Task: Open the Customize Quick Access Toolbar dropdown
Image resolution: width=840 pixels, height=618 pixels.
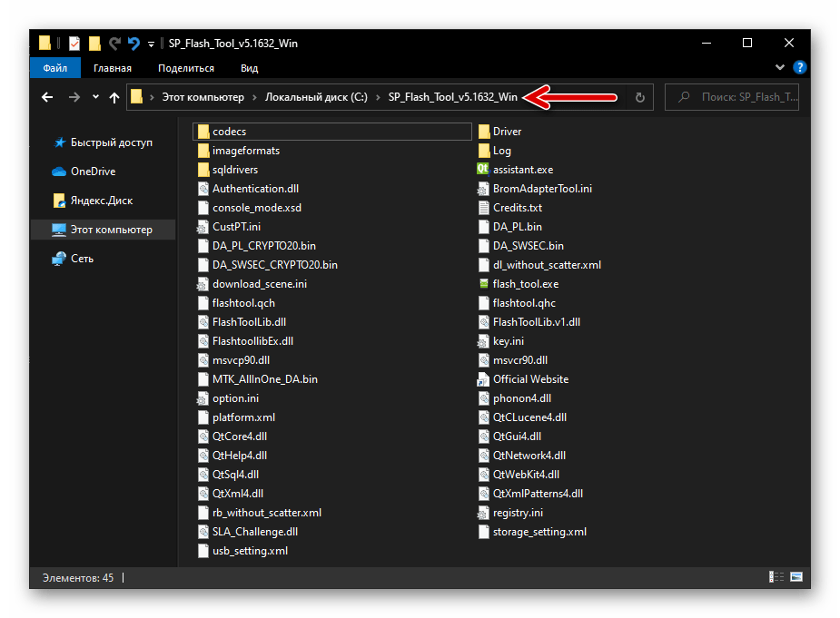Action: (x=151, y=44)
